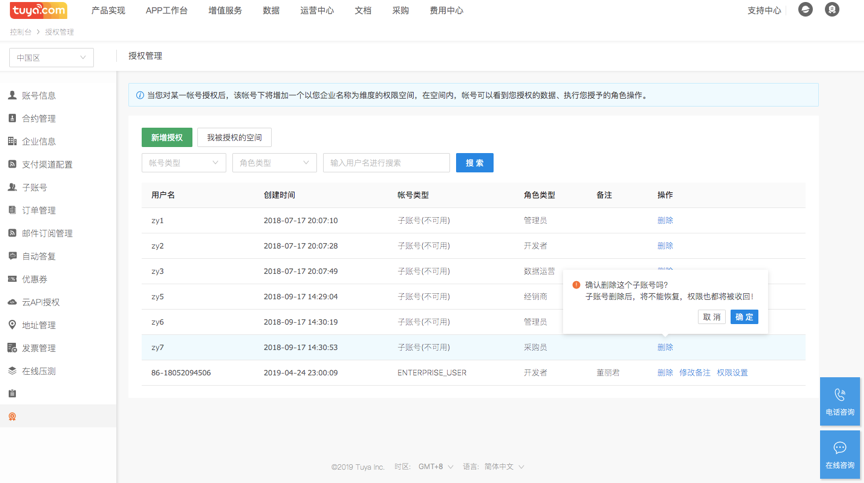864x483 pixels.
Task: Click 删除 link for zy2
Action: (665, 246)
